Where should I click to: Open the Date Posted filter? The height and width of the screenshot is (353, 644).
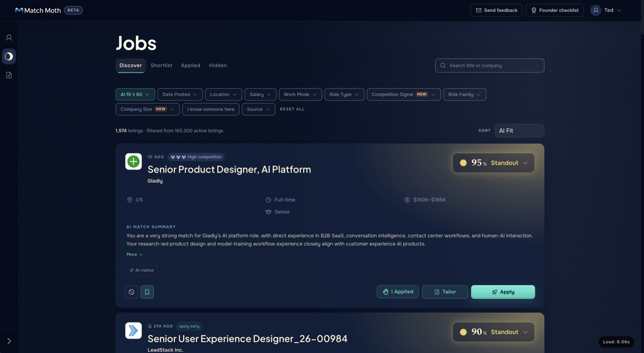pyautogui.click(x=180, y=95)
